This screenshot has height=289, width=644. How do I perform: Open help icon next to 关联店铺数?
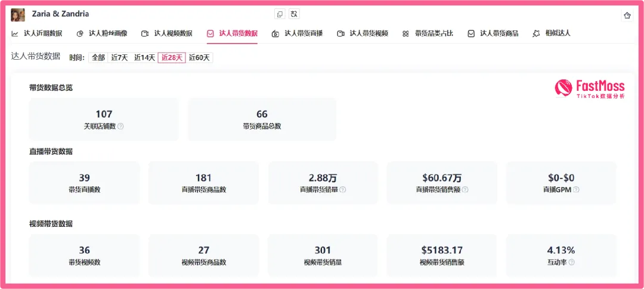click(120, 126)
